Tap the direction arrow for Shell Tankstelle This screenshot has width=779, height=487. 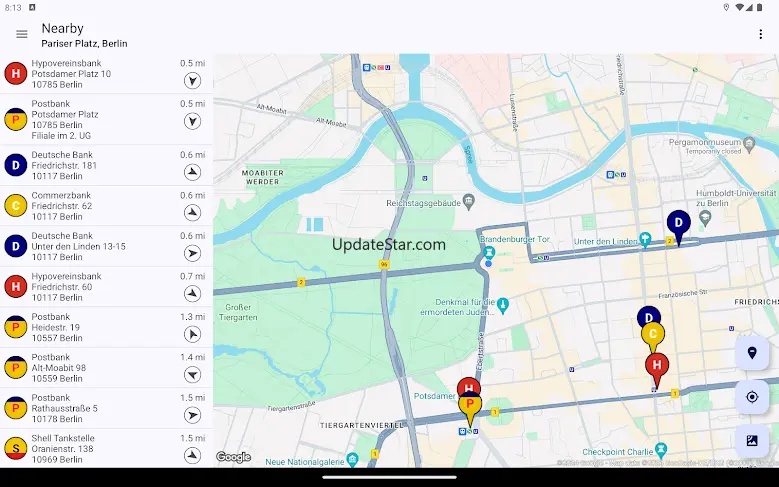click(192, 455)
